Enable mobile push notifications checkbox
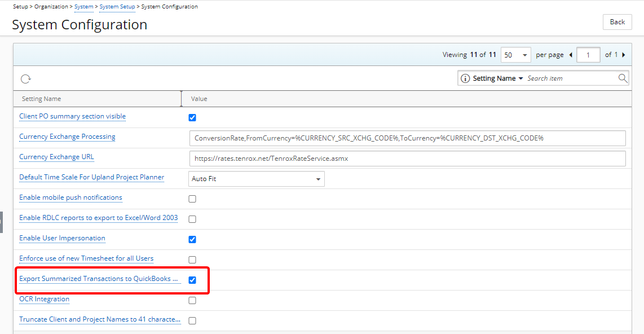The height and width of the screenshot is (334, 644). (x=192, y=199)
